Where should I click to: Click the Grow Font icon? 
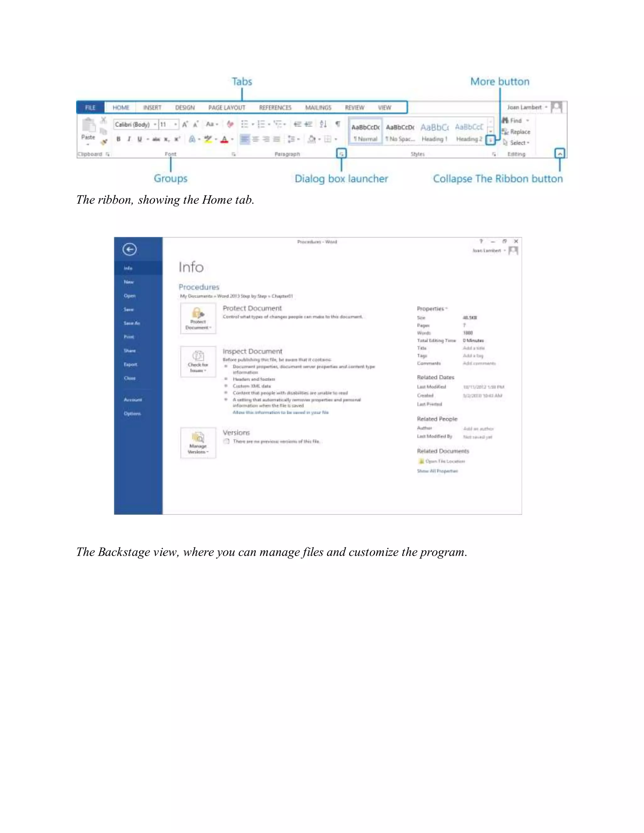pyautogui.click(x=186, y=124)
